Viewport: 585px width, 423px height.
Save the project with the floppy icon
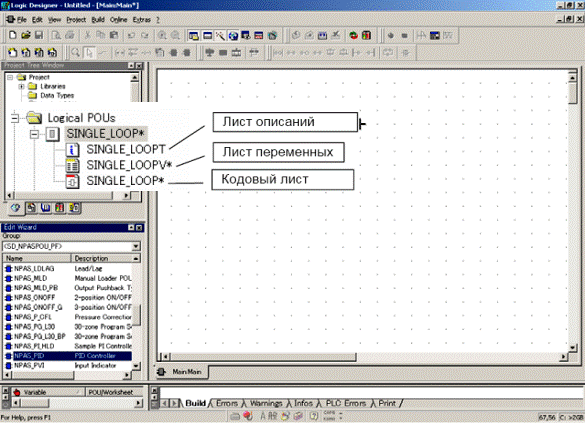click(39, 35)
